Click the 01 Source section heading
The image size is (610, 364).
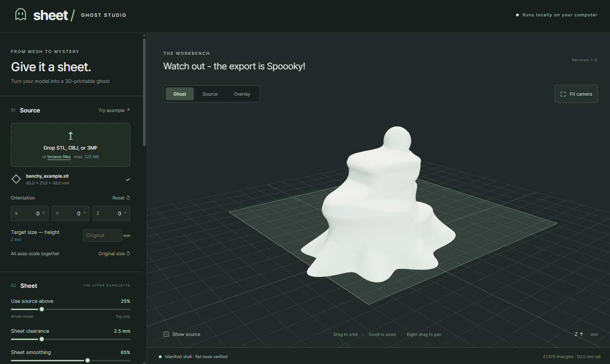[25, 110]
